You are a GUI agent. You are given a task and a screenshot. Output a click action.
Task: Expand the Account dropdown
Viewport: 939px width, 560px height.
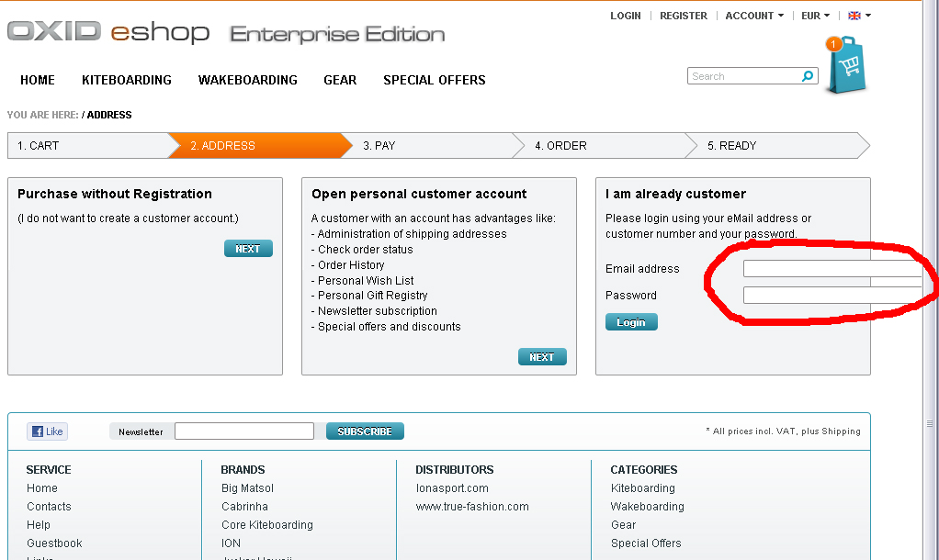pyautogui.click(x=754, y=16)
